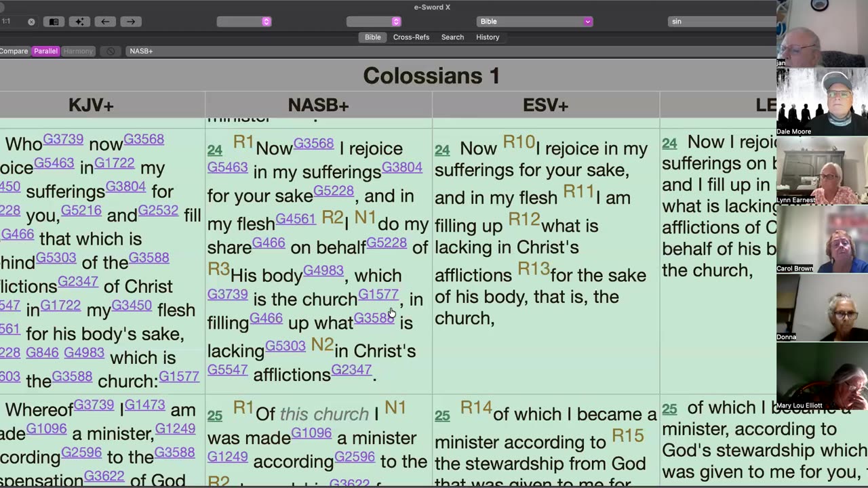Switch to Cross-Refs tab
868x488 pixels.
click(411, 37)
